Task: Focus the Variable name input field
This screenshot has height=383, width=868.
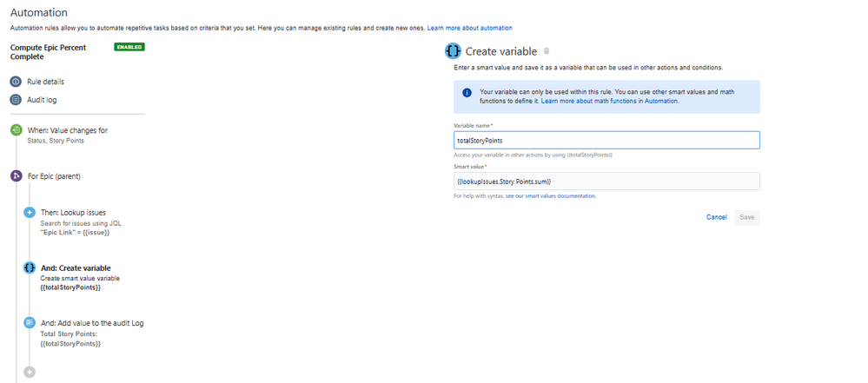Action: point(606,140)
